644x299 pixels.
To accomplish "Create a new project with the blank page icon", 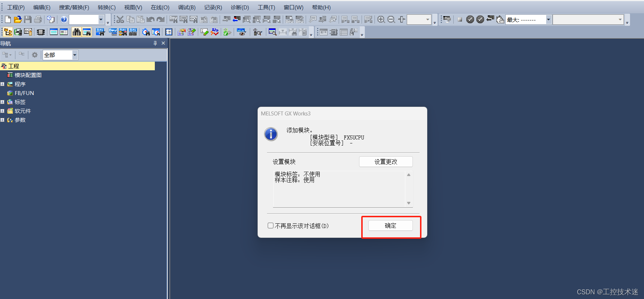I will [8, 19].
